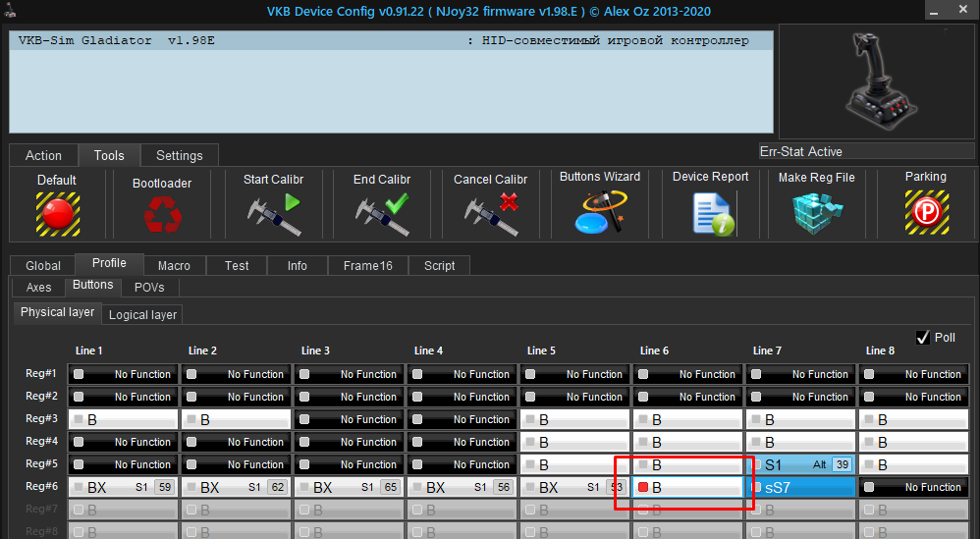Click Reg#3 Line 6 B cell
The width and height of the screenshot is (980, 539).
coord(687,419)
